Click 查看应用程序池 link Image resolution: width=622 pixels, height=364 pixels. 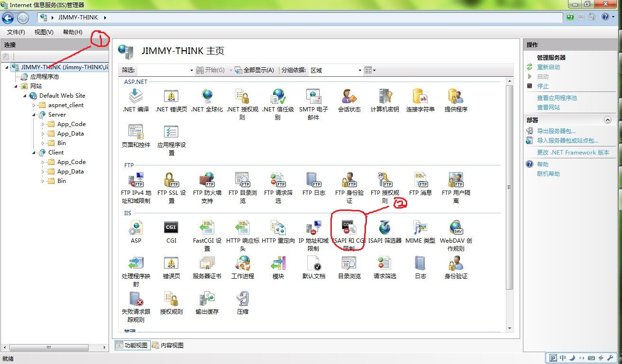tap(557, 98)
